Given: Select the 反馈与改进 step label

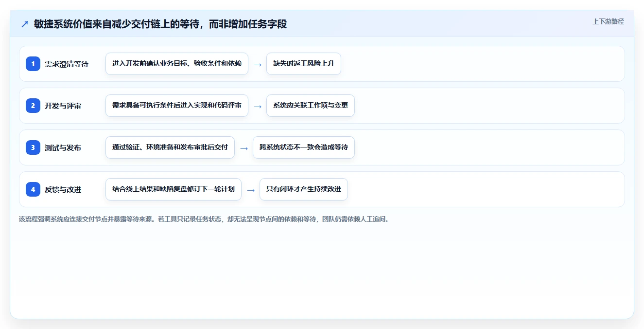Looking at the screenshot, I should pos(63,189).
